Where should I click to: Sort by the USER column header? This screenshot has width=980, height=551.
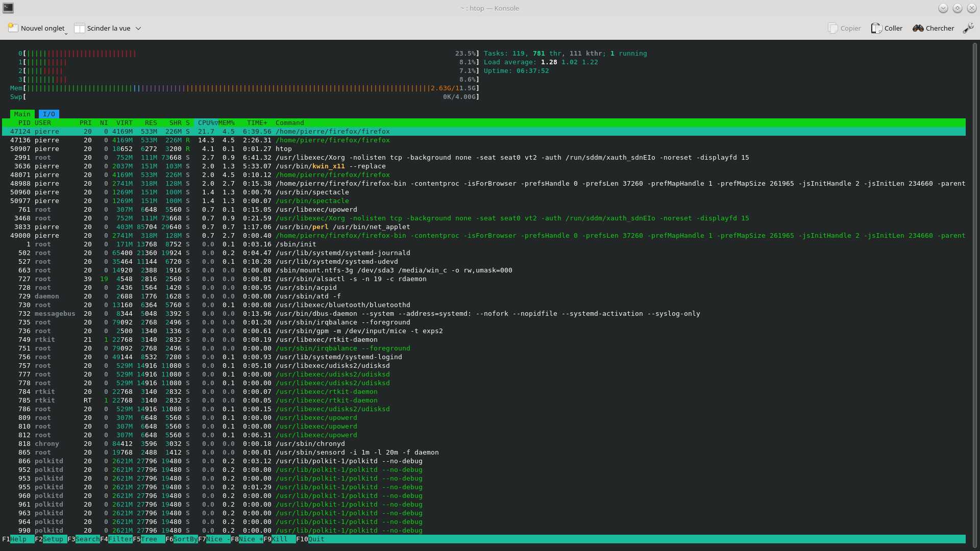click(43, 122)
